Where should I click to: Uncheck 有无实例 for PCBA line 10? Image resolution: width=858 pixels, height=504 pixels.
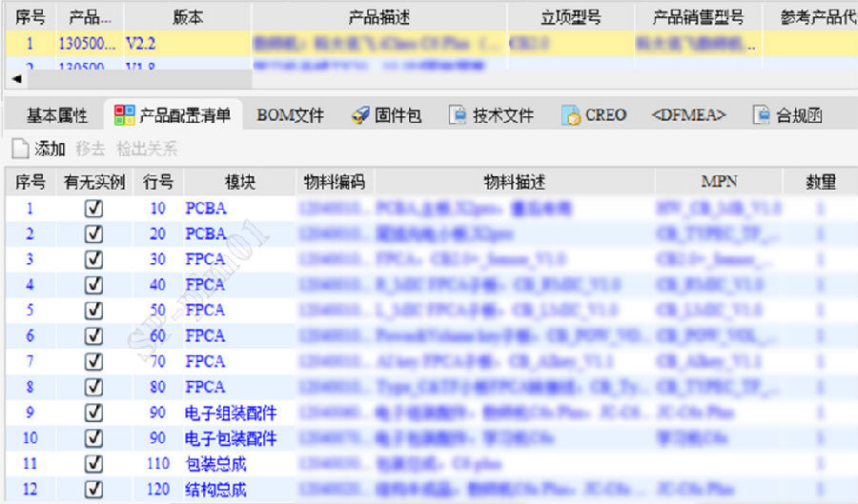coord(93,208)
